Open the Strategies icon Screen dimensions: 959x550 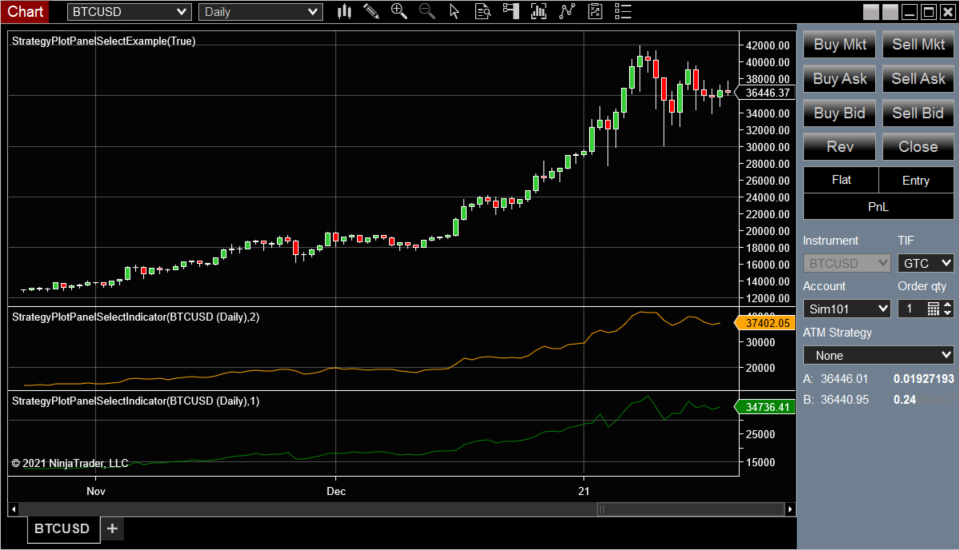pyautogui.click(x=595, y=12)
